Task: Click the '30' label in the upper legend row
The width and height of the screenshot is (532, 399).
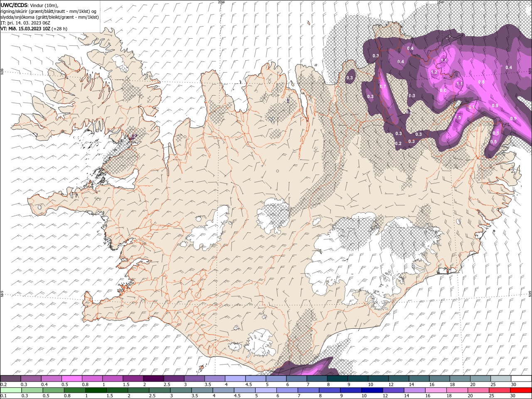Action: click(513, 384)
